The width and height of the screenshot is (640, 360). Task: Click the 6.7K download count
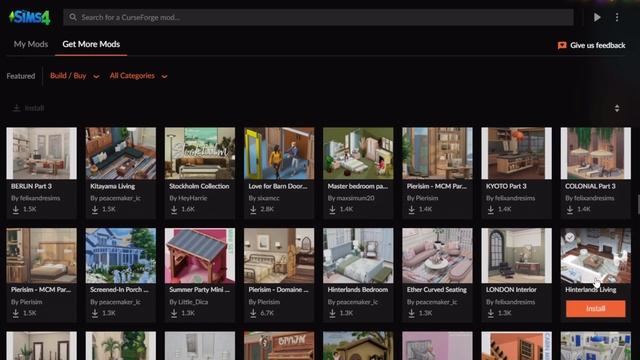[x=267, y=313]
